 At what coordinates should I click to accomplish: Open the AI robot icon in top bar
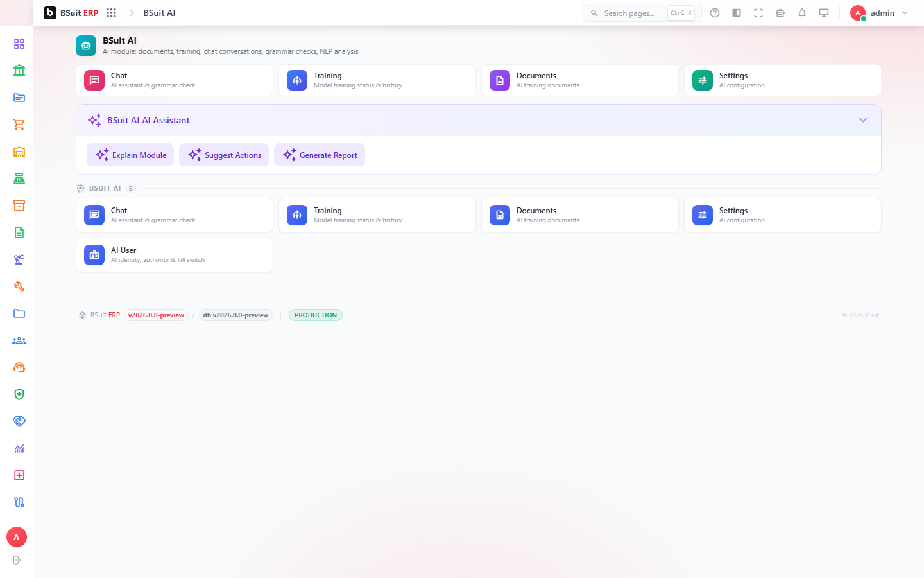780,13
